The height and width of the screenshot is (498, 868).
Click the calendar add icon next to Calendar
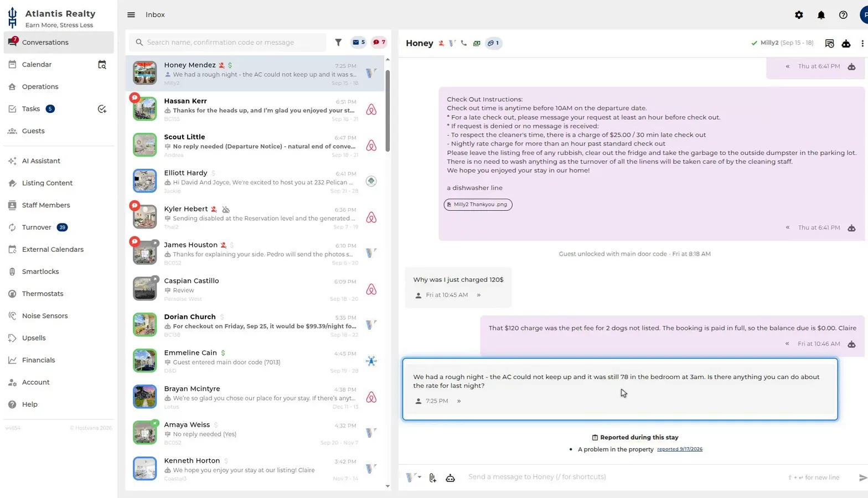pyautogui.click(x=102, y=65)
